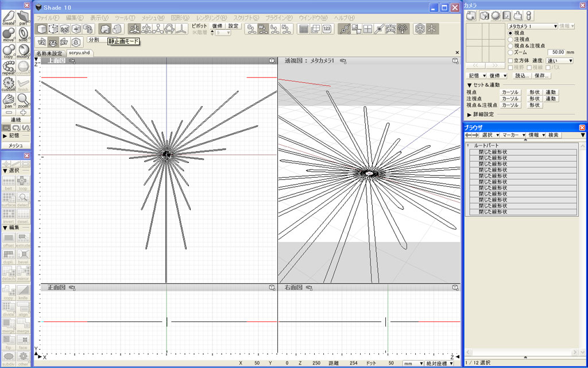Screen dimensions: 588x368
Task: Open the 表示(V) menu
Action: pyautogui.click(x=99, y=18)
